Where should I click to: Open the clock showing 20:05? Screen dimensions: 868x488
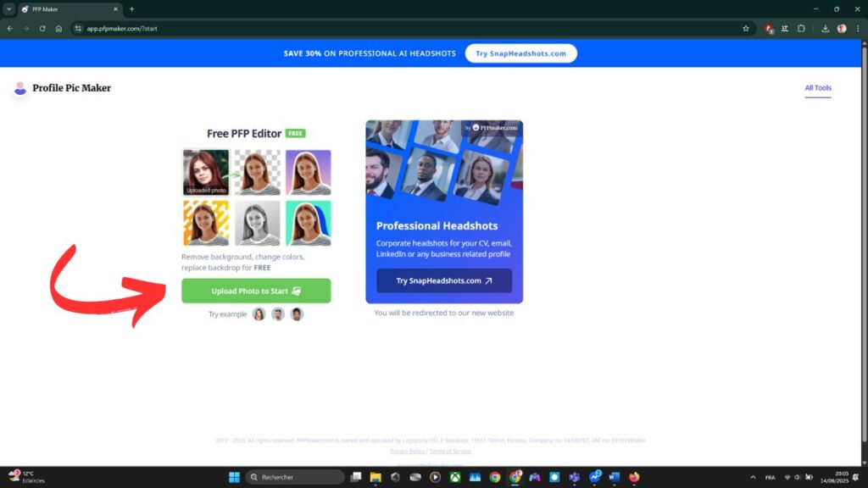pos(834,477)
